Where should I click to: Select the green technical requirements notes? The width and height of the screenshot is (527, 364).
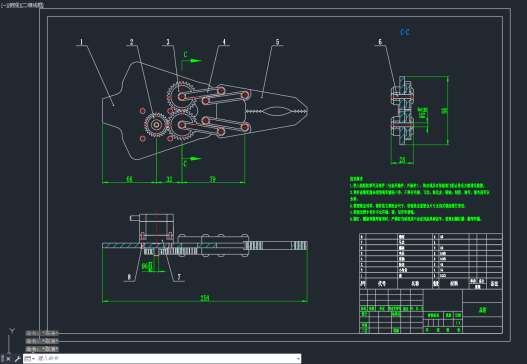[419, 199]
